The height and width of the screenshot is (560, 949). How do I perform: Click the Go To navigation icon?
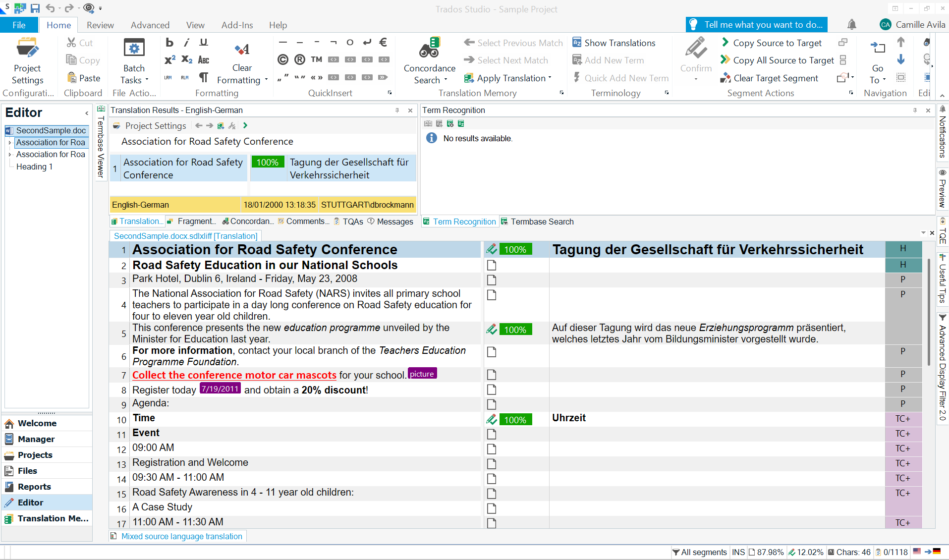click(878, 48)
